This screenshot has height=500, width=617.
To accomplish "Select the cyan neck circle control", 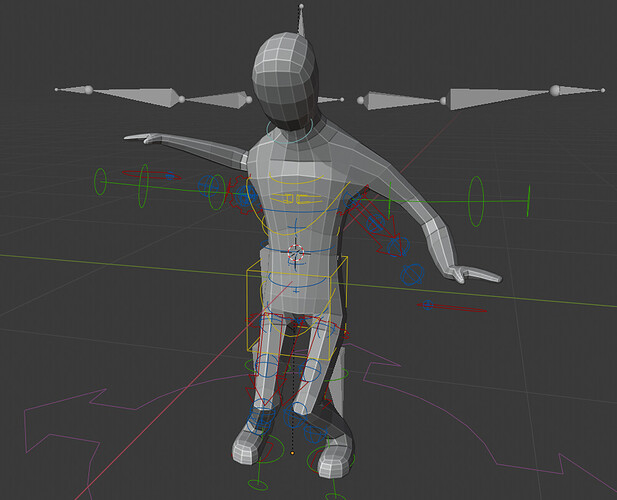I will [290, 132].
